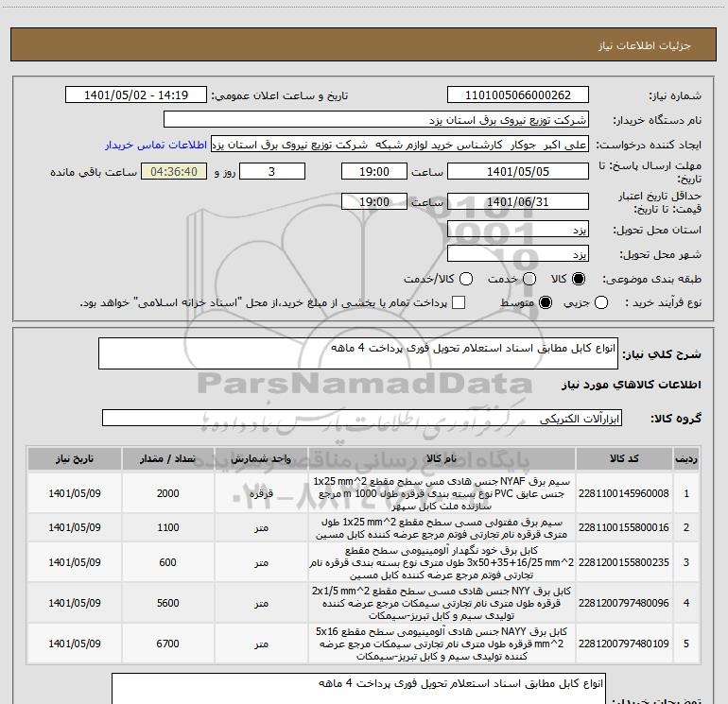728x704 pixels.
Task: Click item code 2281200797480096
Action: tap(624, 603)
